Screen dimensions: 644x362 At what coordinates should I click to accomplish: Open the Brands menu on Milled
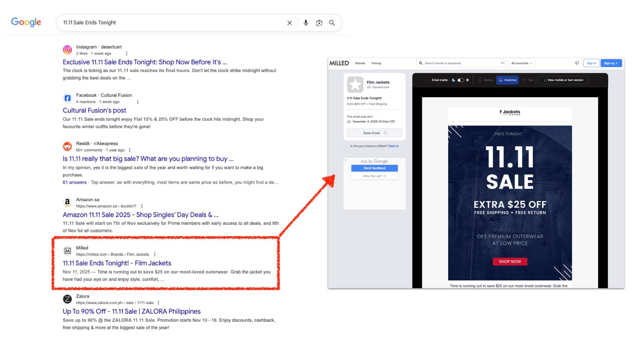click(x=360, y=63)
